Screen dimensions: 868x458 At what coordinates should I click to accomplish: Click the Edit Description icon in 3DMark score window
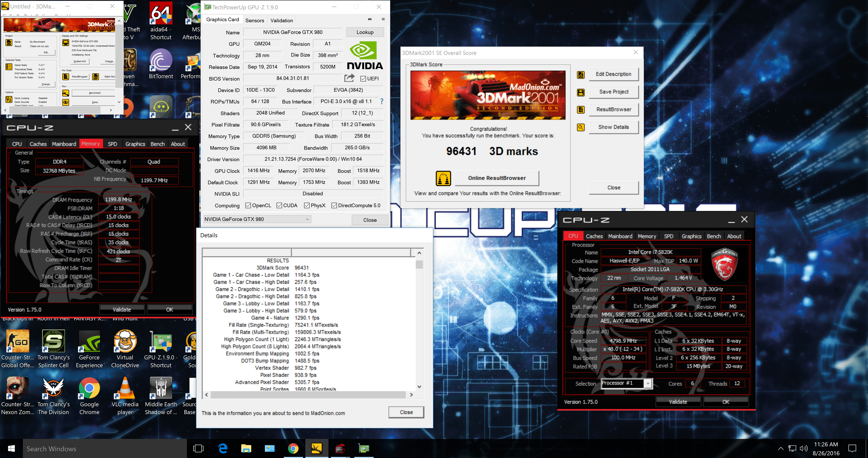tap(581, 75)
